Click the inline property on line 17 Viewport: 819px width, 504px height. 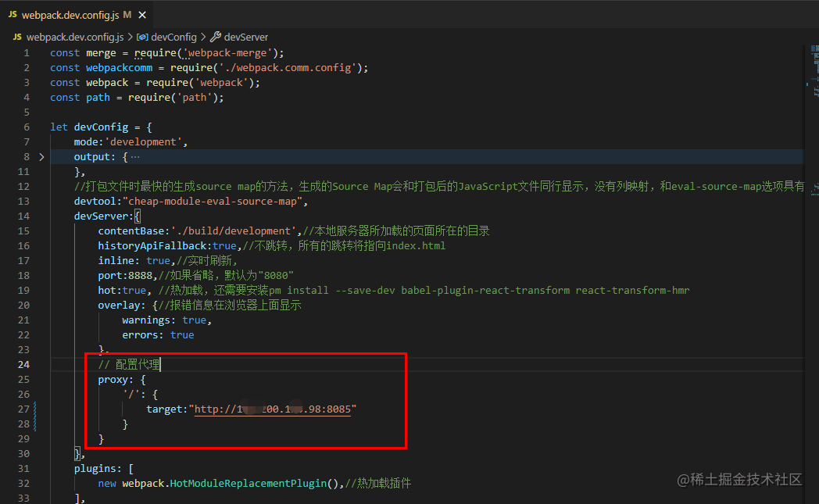coord(116,261)
